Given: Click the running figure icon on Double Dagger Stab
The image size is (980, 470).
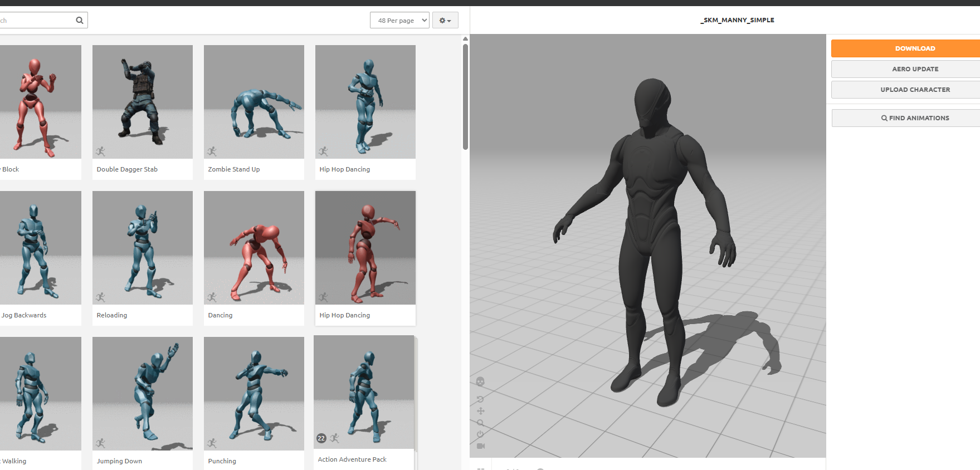Looking at the screenshot, I should tap(100, 151).
